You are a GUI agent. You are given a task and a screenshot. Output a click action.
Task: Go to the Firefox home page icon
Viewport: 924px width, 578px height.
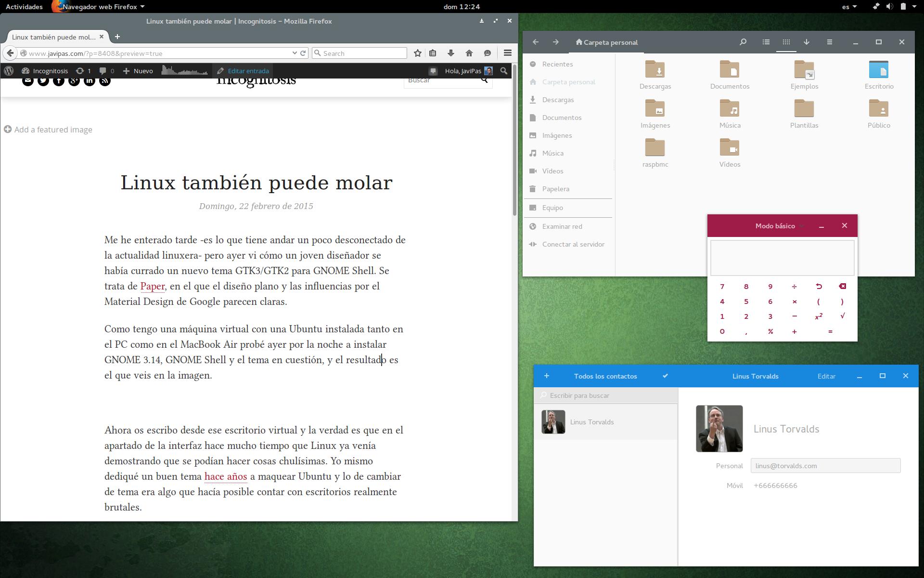469,53
